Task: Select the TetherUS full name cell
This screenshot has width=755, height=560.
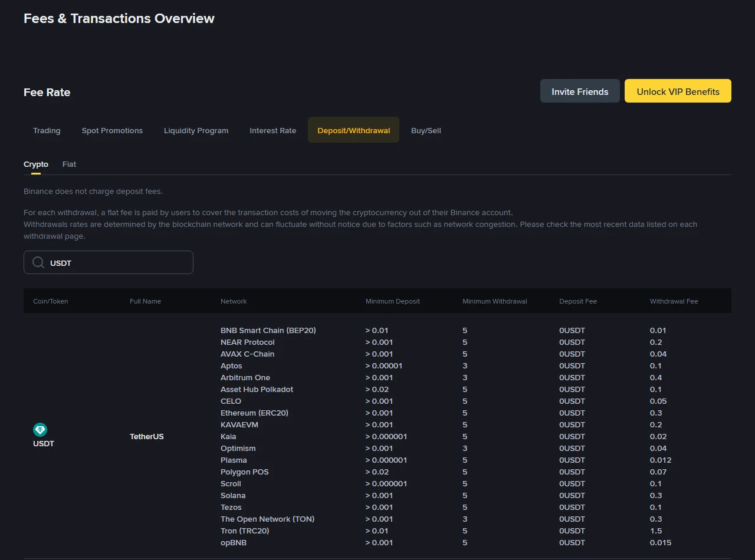Action: (x=147, y=437)
